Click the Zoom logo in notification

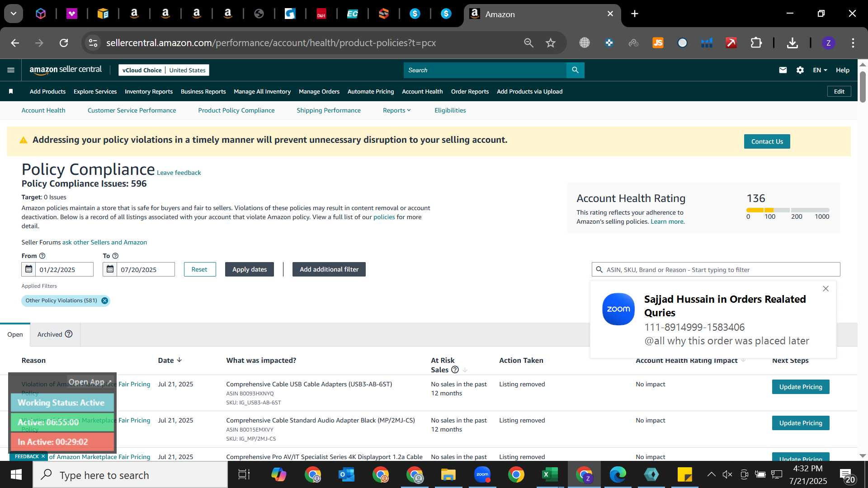pos(618,309)
